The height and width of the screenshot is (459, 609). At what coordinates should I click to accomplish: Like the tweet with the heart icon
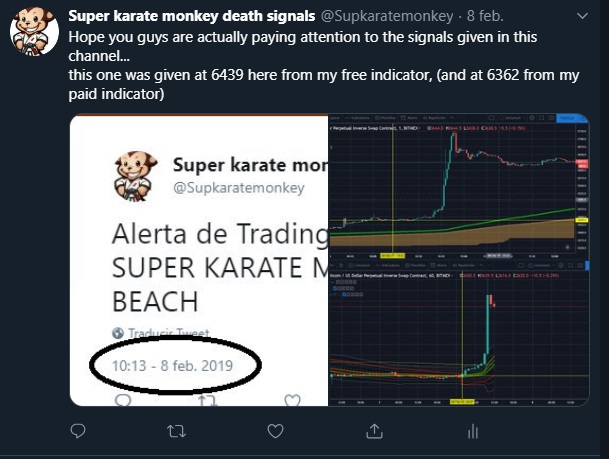click(x=275, y=431)
